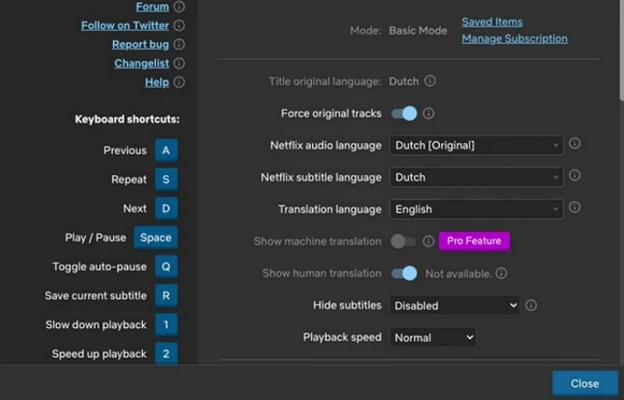Open the Report bug link

pyautogui.click(x=140, y=45)
